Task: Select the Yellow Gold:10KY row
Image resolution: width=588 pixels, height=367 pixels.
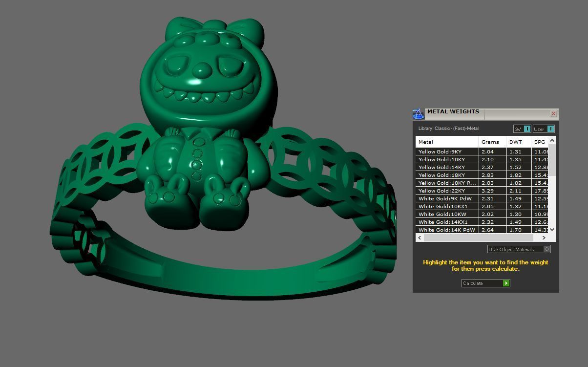Action: pyautogui.click(x=482, y=159)
